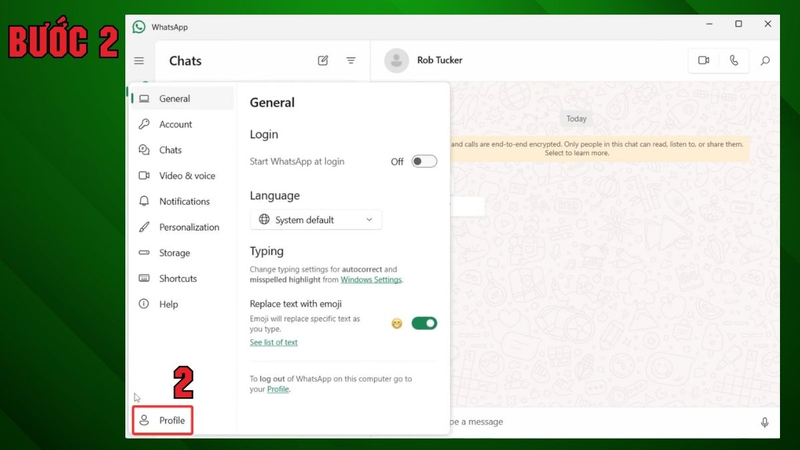Click the keyboard icon beside Shortcuts
This screenshot has width=800, height=450.
(144, 278)
